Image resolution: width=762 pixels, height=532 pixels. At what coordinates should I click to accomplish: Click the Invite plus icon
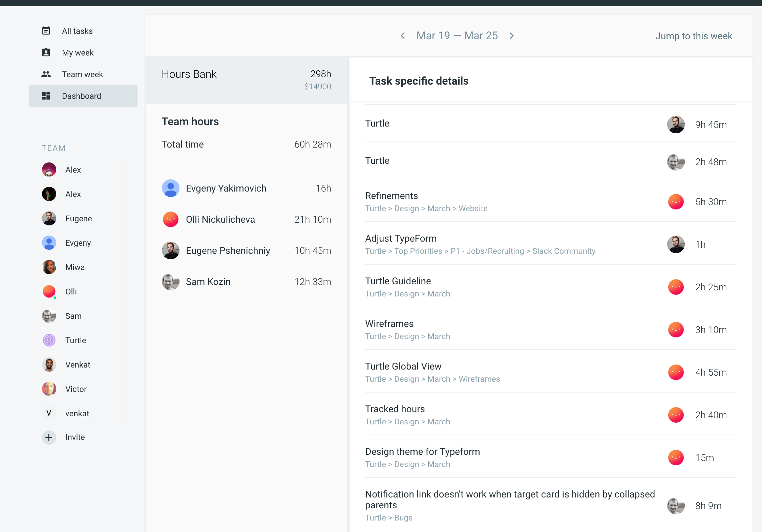[x=49, y=437]
